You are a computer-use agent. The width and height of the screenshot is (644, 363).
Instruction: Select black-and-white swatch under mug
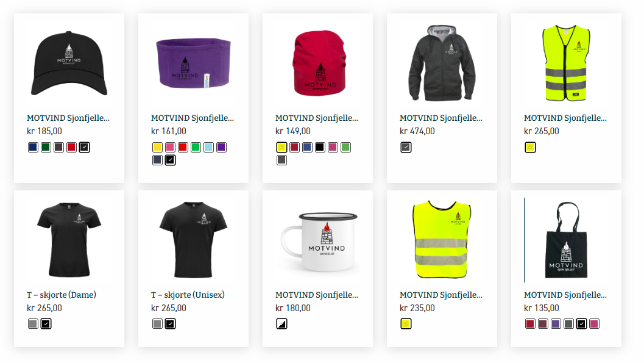click(281, 324)
